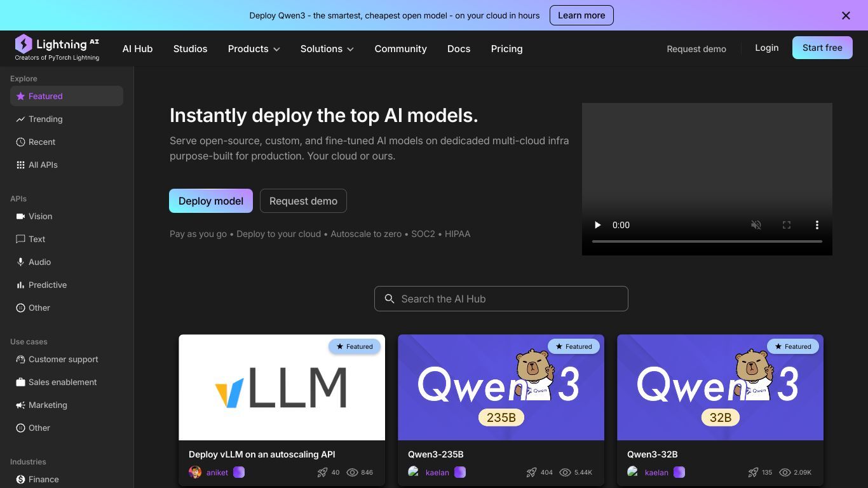The height and width of the screenshot is (488, 868).
Task: Select the Marketing megaphone icon
Action: [x=20, y=405]
